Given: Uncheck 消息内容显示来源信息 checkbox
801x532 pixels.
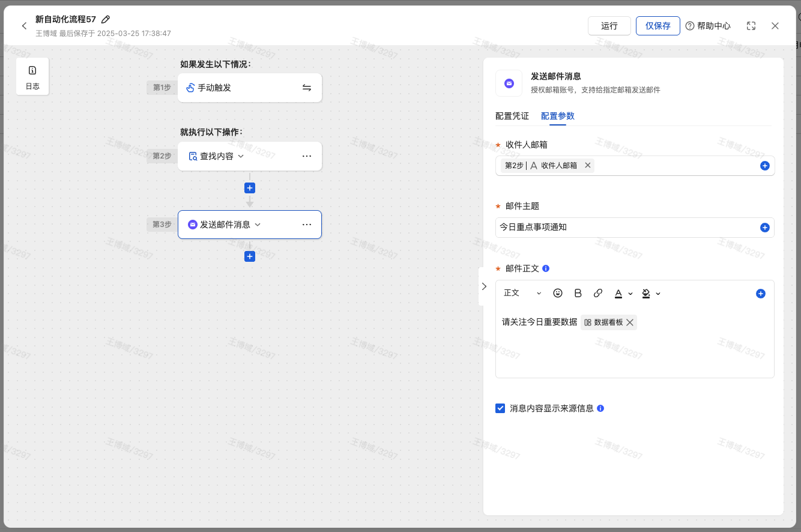Looking at the screenshot, I should click(x=500, y=408).
